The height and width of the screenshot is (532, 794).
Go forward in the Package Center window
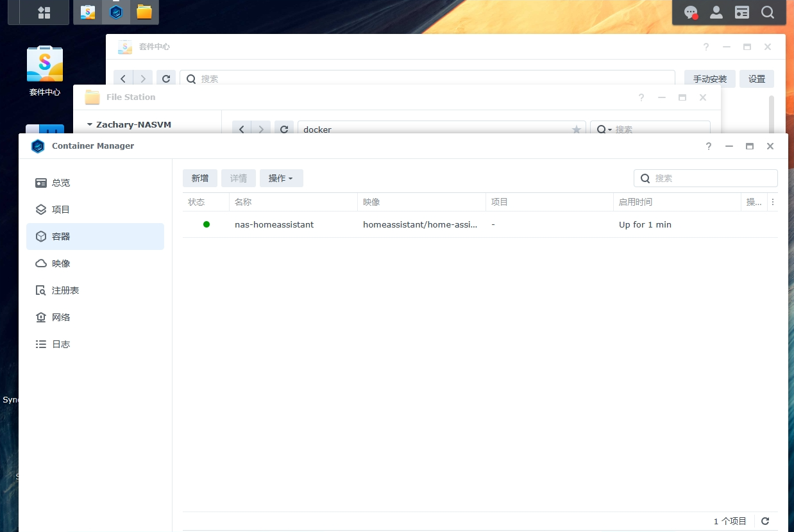143,79
